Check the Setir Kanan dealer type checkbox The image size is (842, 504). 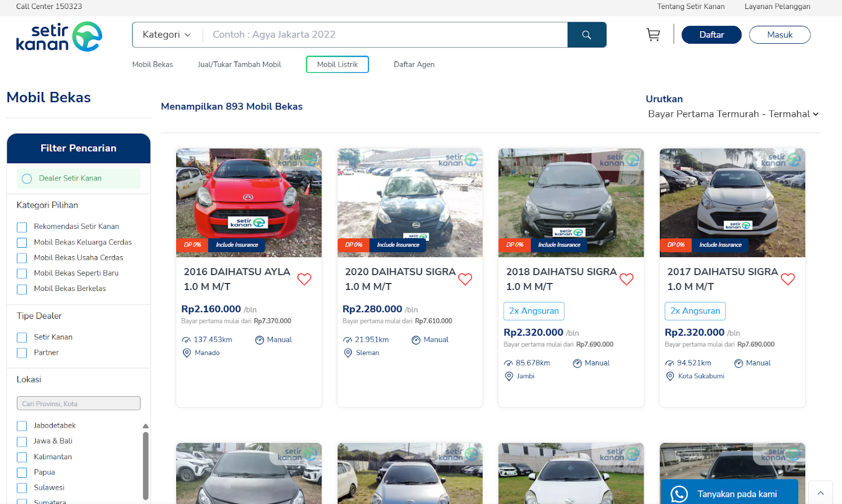[x=22, y=337]
